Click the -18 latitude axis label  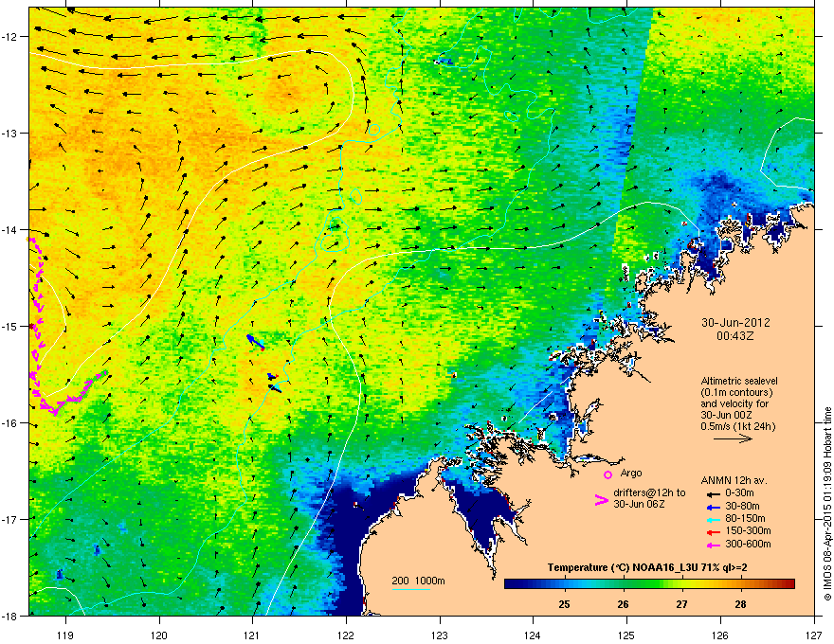[9, 616]
